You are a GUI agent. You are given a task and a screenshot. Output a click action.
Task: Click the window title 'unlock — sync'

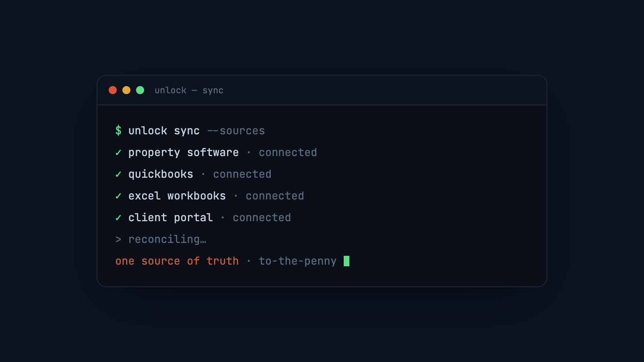pos(189,90)
